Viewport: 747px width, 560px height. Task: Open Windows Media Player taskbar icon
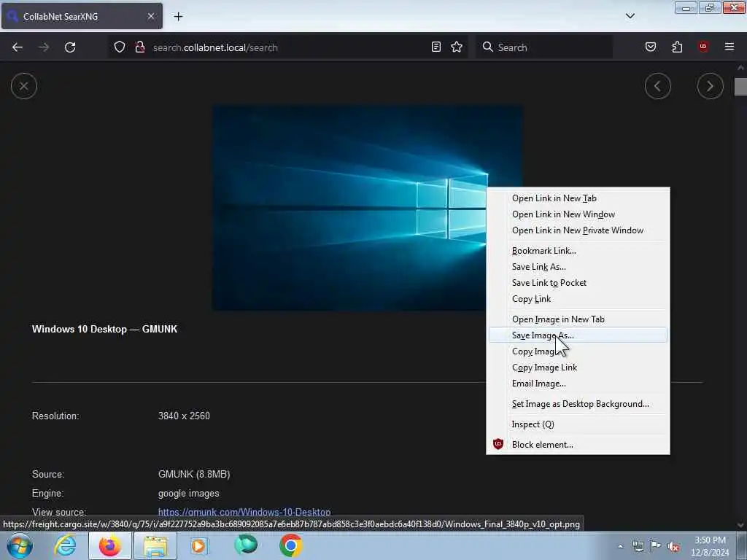[199, 545]
